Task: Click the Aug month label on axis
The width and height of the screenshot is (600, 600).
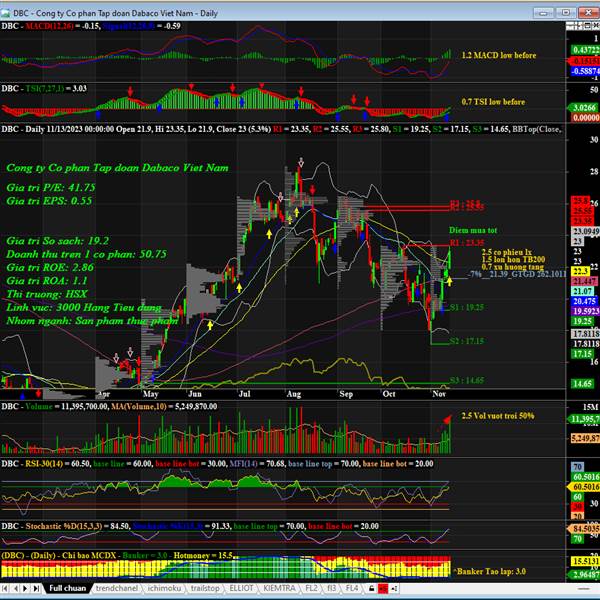Action: click(294, 394)
